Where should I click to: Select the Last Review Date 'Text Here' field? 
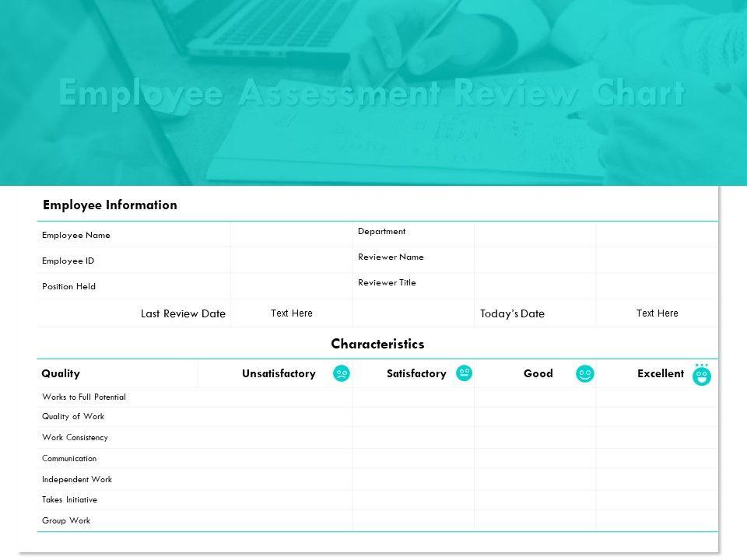[292, 313]
